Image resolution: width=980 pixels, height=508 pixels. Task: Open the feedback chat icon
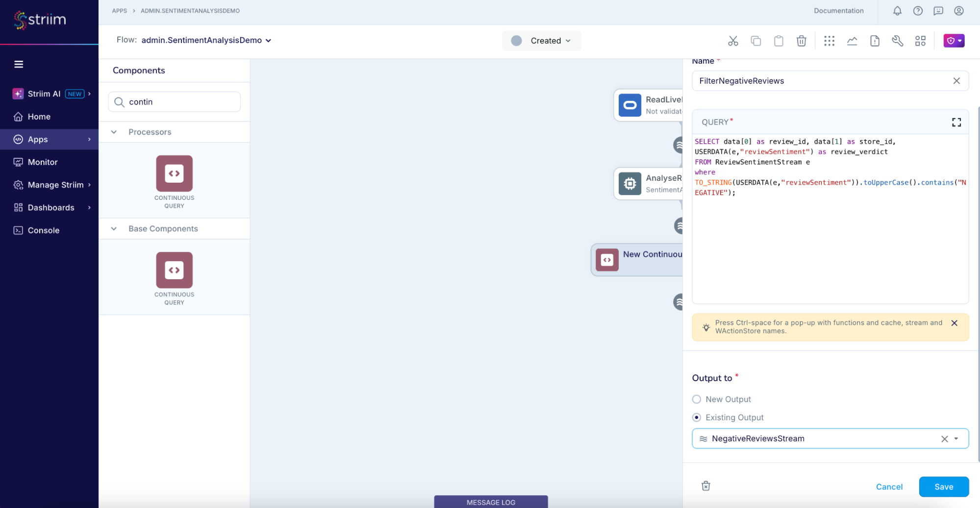pos(938,11)
